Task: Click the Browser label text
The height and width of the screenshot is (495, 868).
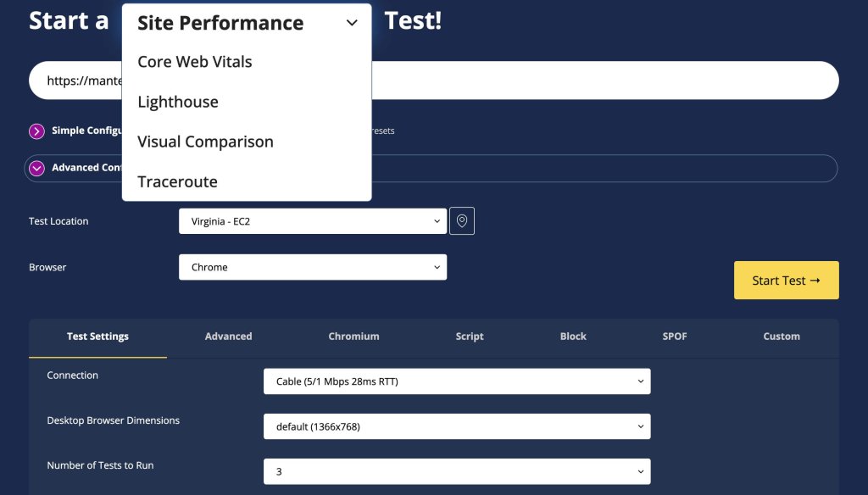Action: [x=47, y=268]
